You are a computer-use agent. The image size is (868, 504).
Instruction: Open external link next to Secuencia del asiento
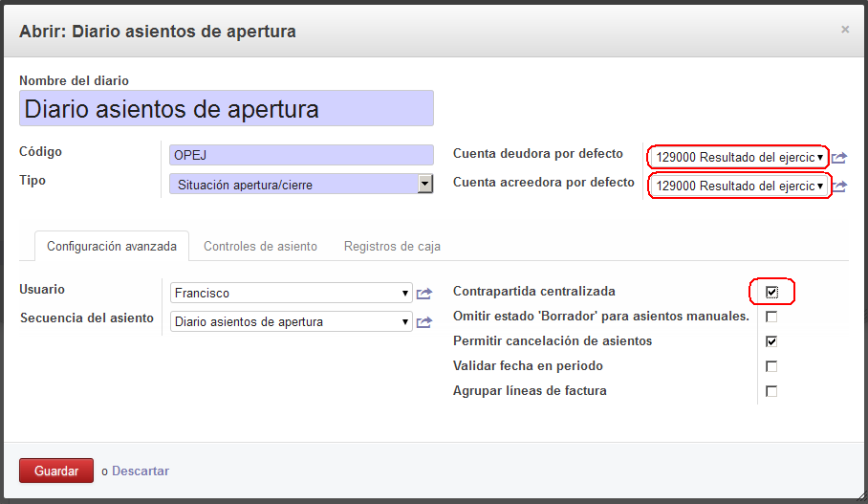click(x=424, y=322)
